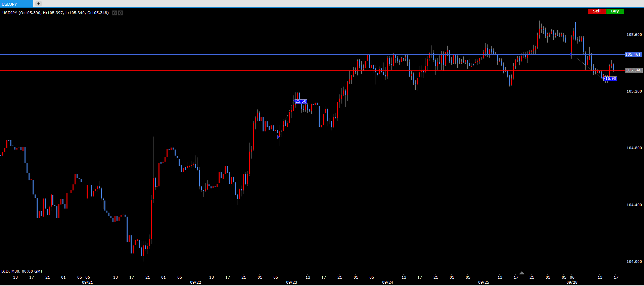Click the -16.90 pips trade label
The height and width of the screenshot is (286, 644).
coord(610,79)
